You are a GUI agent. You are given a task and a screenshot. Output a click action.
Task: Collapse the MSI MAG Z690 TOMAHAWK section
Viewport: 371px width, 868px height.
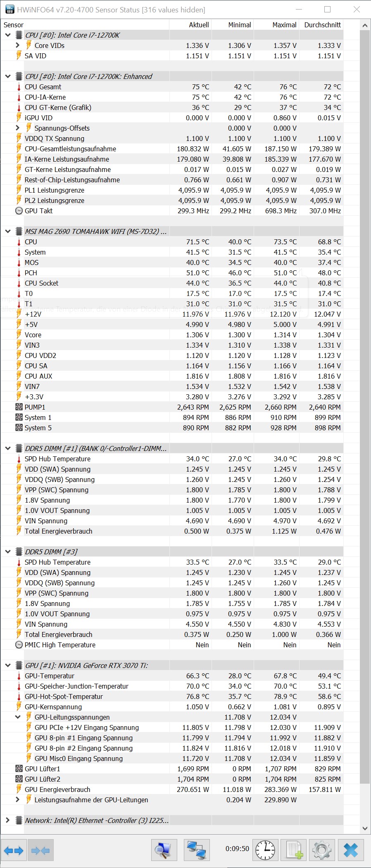7,231
